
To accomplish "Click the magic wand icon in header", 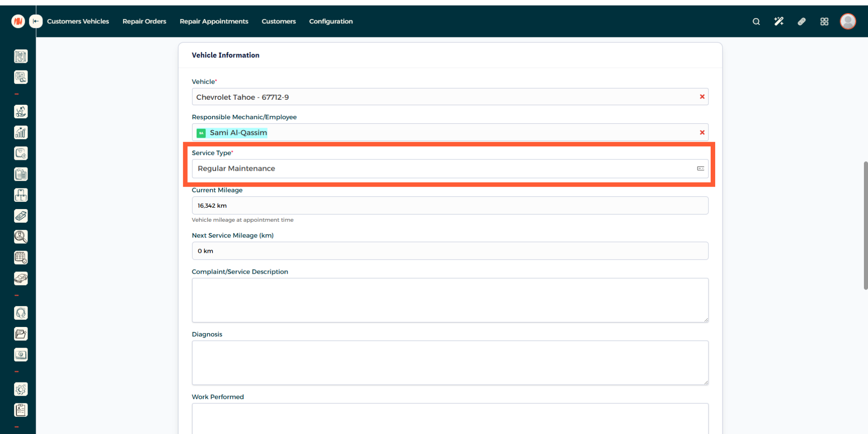I will click(x=778, y=21).
